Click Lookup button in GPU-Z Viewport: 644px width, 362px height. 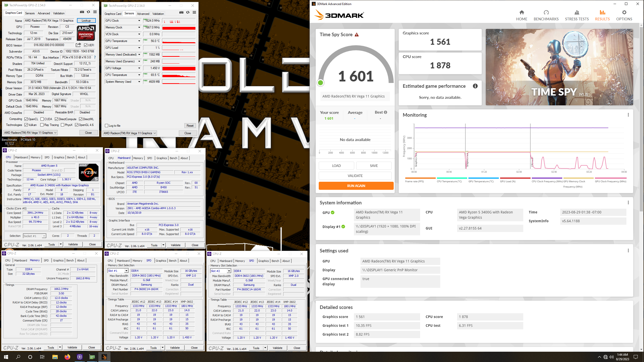pyautogui.click(x=86, y=21)
